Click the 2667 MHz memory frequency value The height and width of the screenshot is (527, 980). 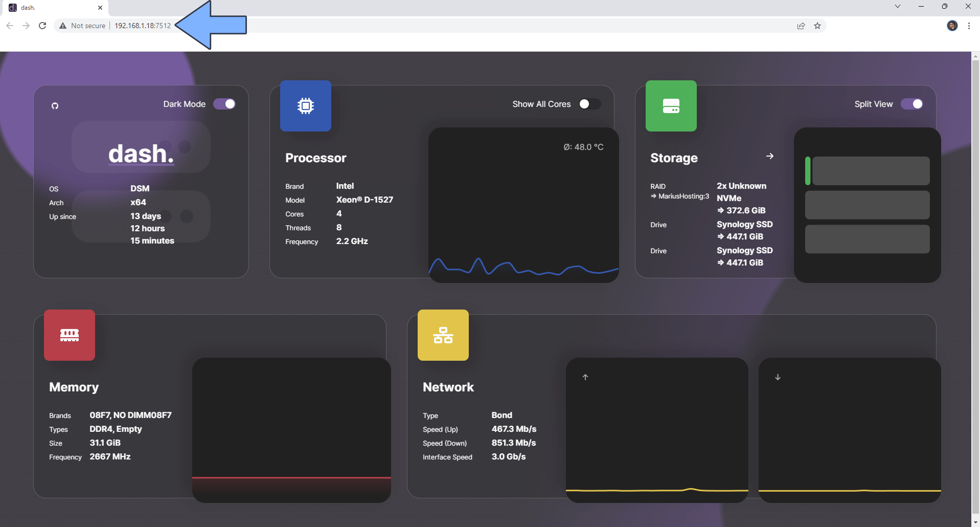point(110,456)
